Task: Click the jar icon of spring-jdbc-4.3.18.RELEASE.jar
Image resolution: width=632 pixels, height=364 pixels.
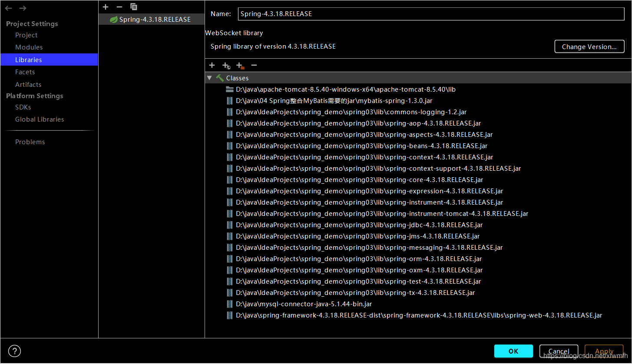Action: coord(230,225)
